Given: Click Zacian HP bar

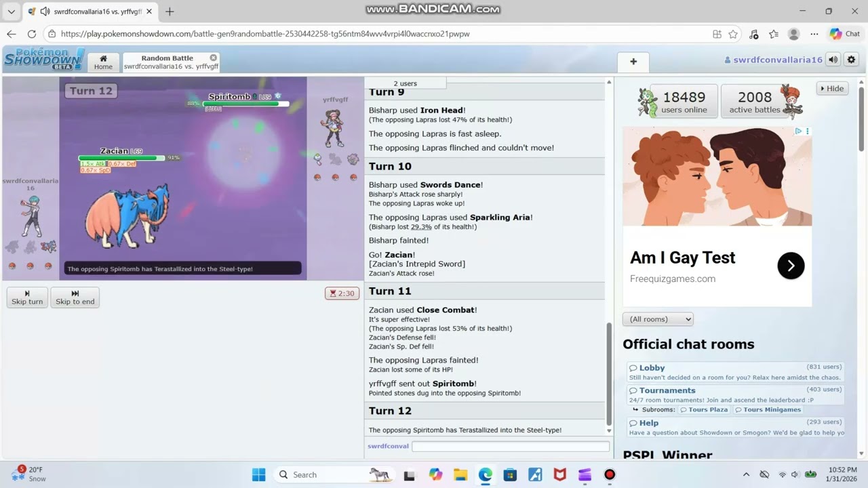Looking at the screenshot, I should pos(121,158).
